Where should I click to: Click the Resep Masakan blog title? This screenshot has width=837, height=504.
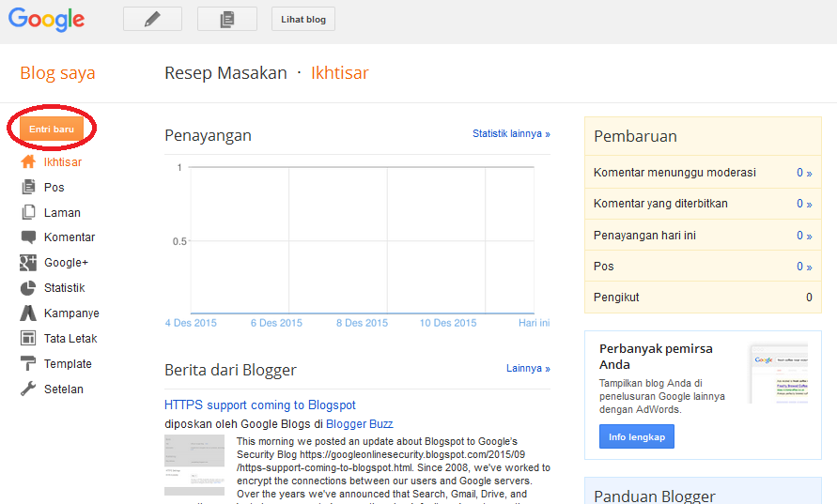coord(225,72)
